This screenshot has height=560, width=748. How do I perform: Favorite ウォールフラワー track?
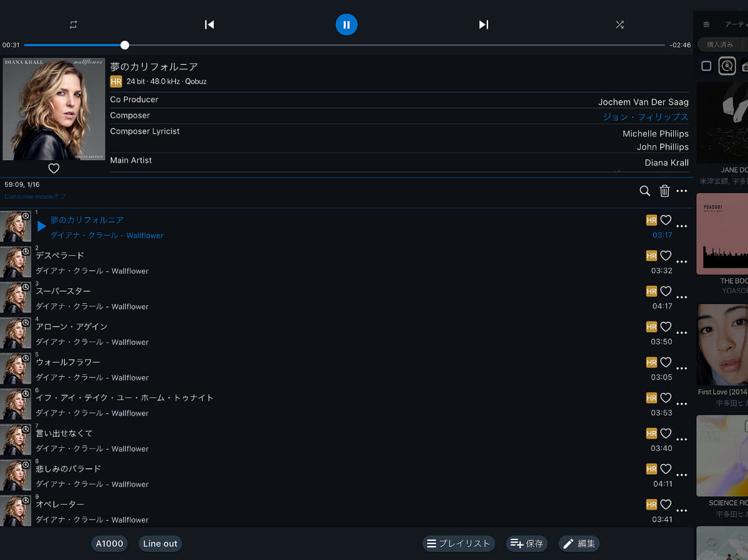tap(666, 362)
